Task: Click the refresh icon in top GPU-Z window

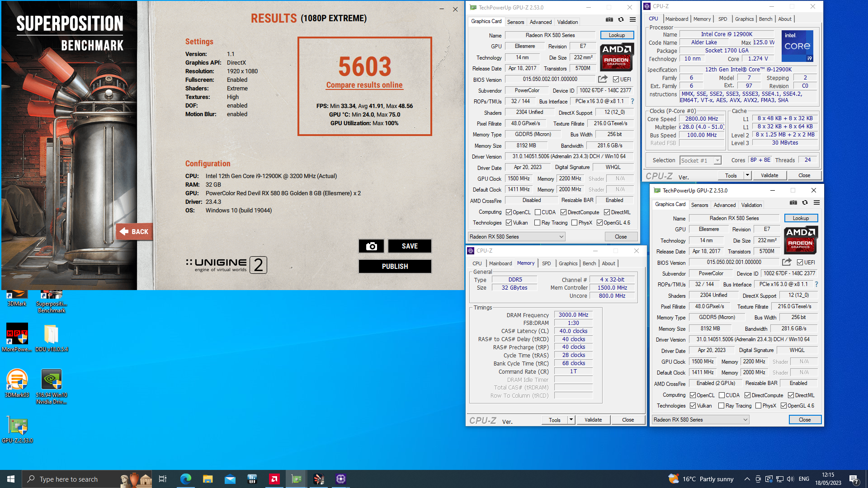Action: 621,20
